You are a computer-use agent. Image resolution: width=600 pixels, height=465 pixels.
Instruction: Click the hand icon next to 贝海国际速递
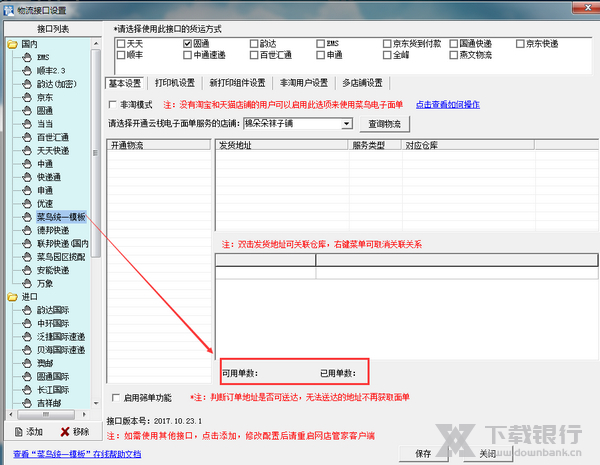point(26,350)
